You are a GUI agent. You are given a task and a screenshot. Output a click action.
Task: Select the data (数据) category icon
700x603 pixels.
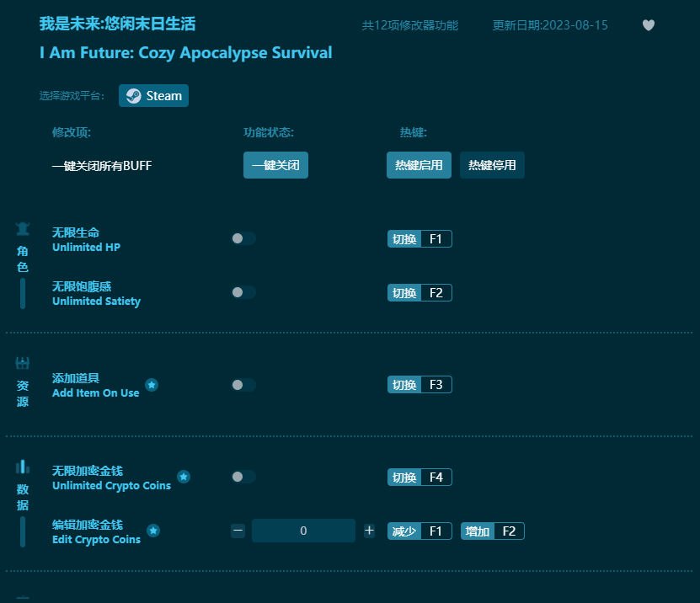coord(22,467)
